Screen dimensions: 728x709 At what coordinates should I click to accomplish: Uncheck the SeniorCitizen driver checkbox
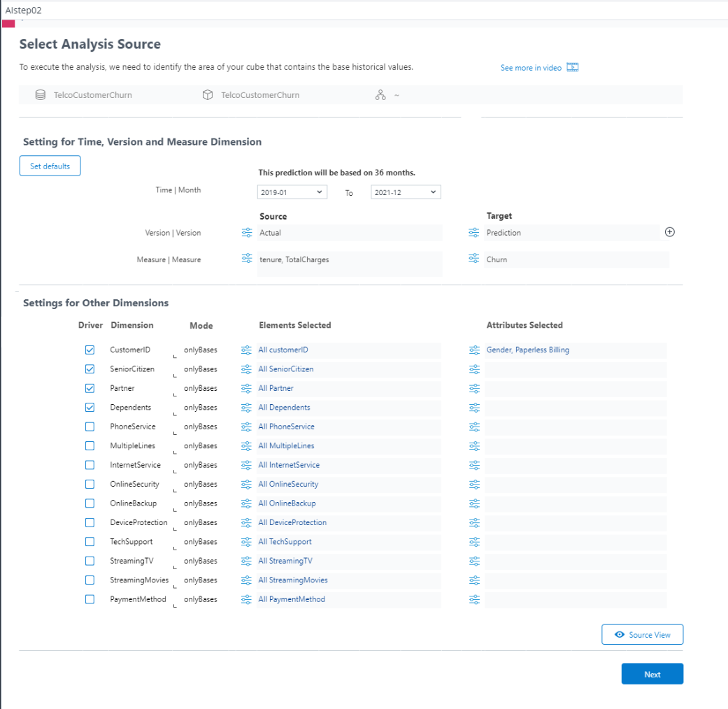pyautogui.click(x=90, y=369)
